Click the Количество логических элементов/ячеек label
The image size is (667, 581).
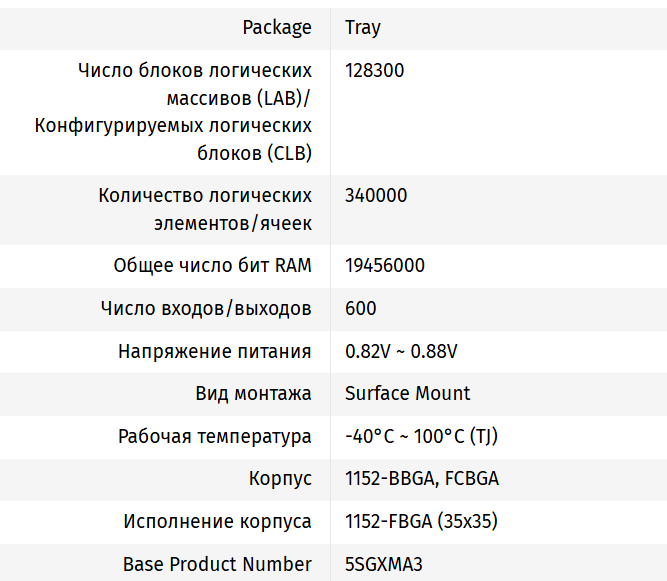pos(205,209)
